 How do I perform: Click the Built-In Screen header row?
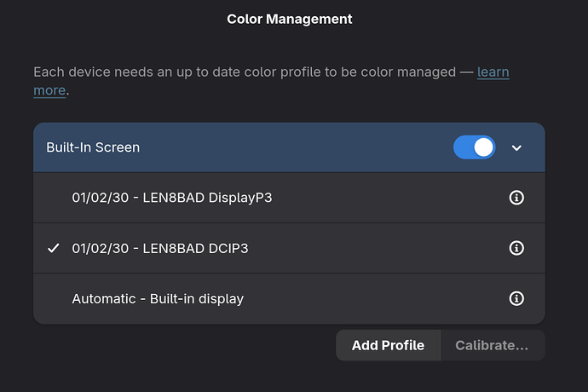point(256,147)
